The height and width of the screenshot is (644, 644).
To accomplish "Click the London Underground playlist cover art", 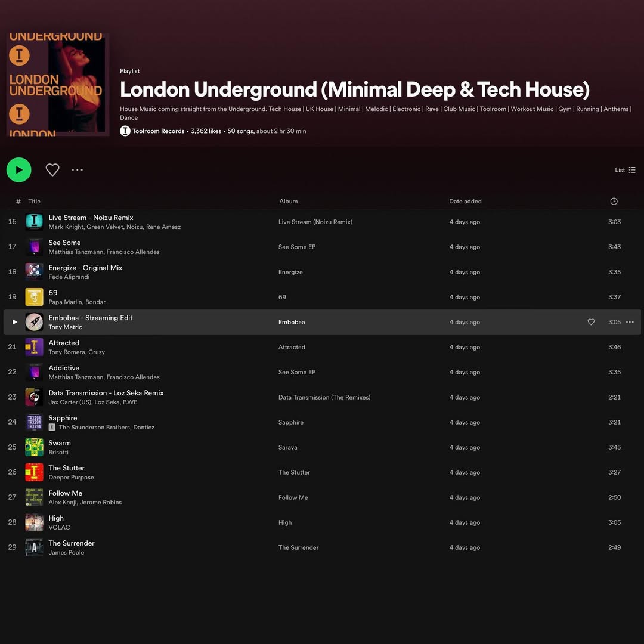I will click(x=58, y=85).
